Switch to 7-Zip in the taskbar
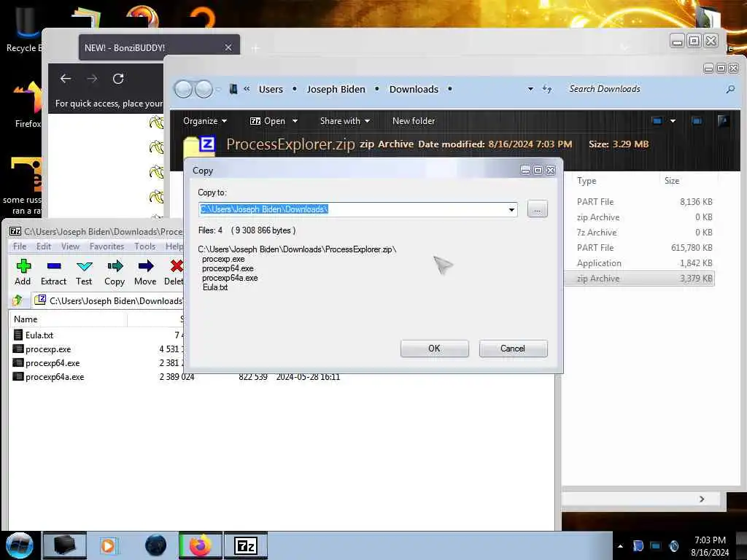 coord(246,545)
